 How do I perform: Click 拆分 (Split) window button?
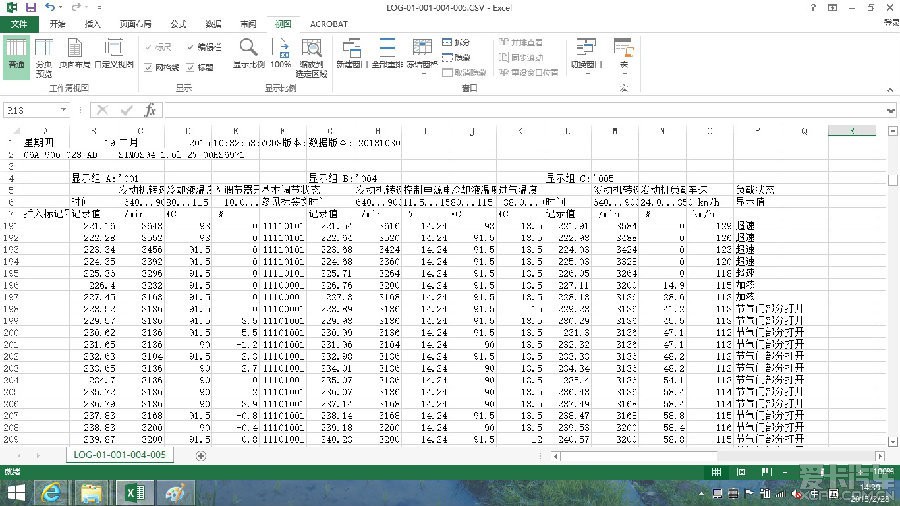[x=456, y=42]
